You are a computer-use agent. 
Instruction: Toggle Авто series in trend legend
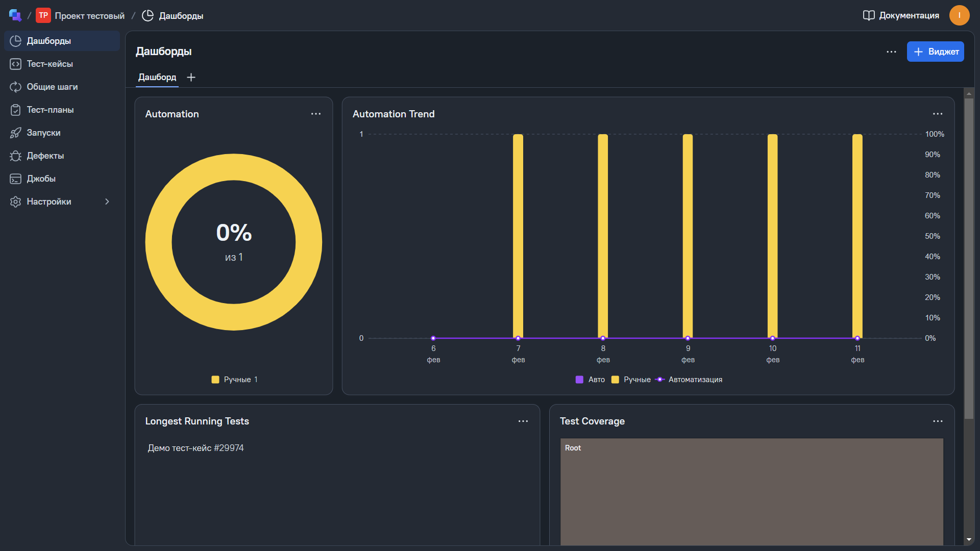pos(591,380)
